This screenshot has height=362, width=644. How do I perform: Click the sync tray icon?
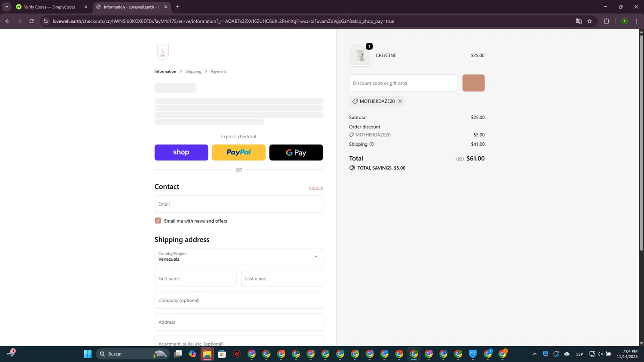[x=556, y=354]
